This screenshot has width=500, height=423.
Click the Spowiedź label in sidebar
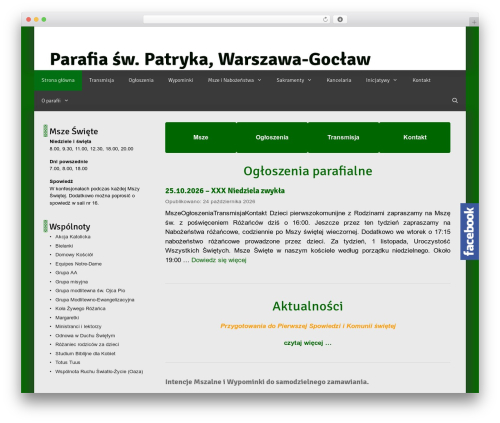coord(61,181)
